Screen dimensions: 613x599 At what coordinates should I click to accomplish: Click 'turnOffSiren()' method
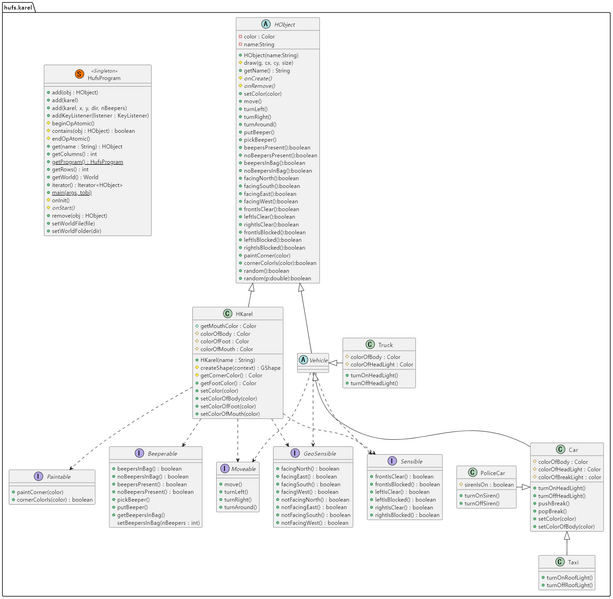tap(482, 503)
